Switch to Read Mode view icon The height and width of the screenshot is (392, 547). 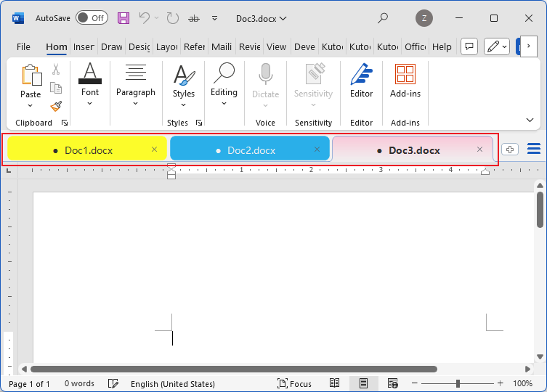tap(335, 383)
